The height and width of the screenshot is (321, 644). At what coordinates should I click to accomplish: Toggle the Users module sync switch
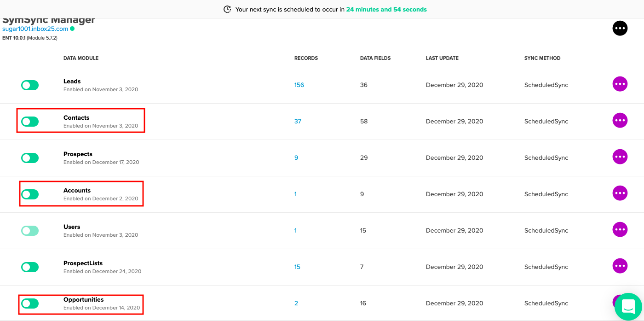(30, 231)
